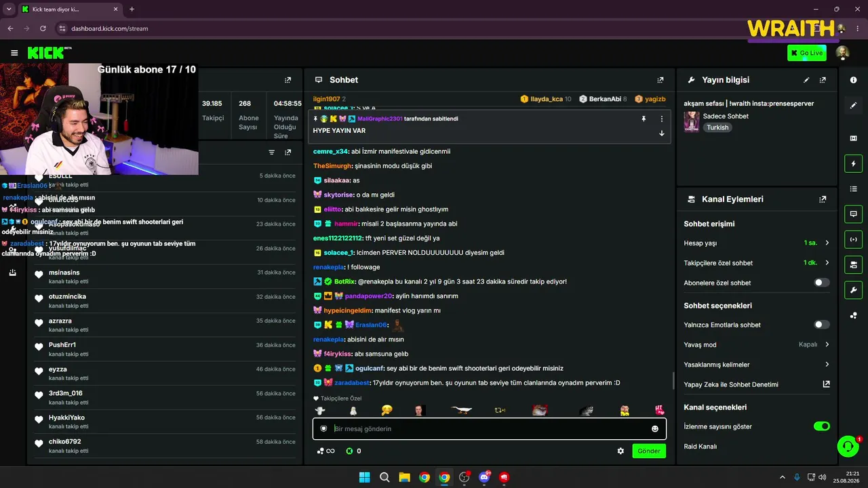Screen dimensions: 868x488
Task: Toggle the chat panel sidebar icon
Action: coord(853,213)
